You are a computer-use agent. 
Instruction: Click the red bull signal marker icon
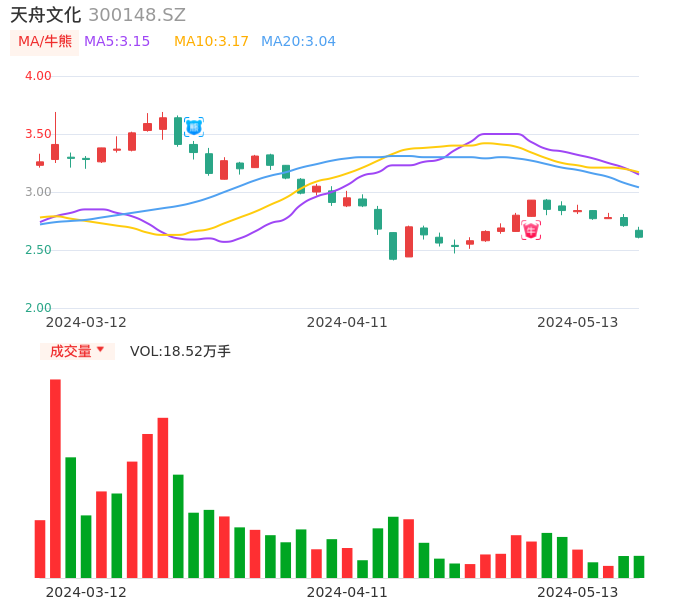click(531, 230)
